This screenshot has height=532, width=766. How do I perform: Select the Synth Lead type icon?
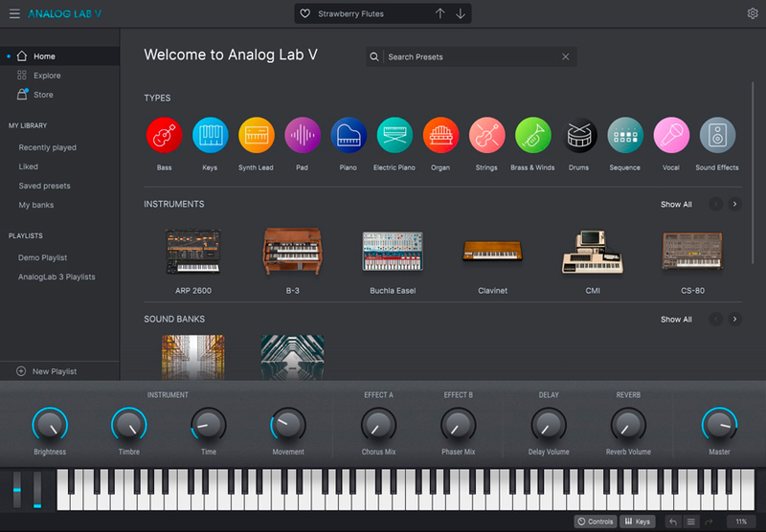(x=256, y=135)
